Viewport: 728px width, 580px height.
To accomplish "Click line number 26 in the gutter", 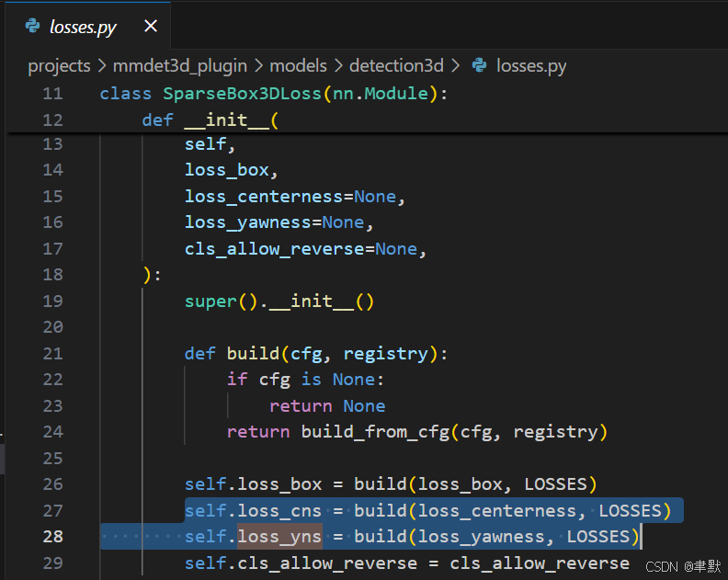I will click(52, 484).
